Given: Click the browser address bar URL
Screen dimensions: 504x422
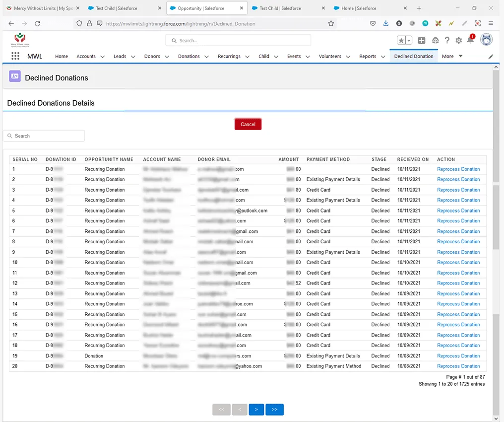Looking at the screenshot, I should point(181,23).
